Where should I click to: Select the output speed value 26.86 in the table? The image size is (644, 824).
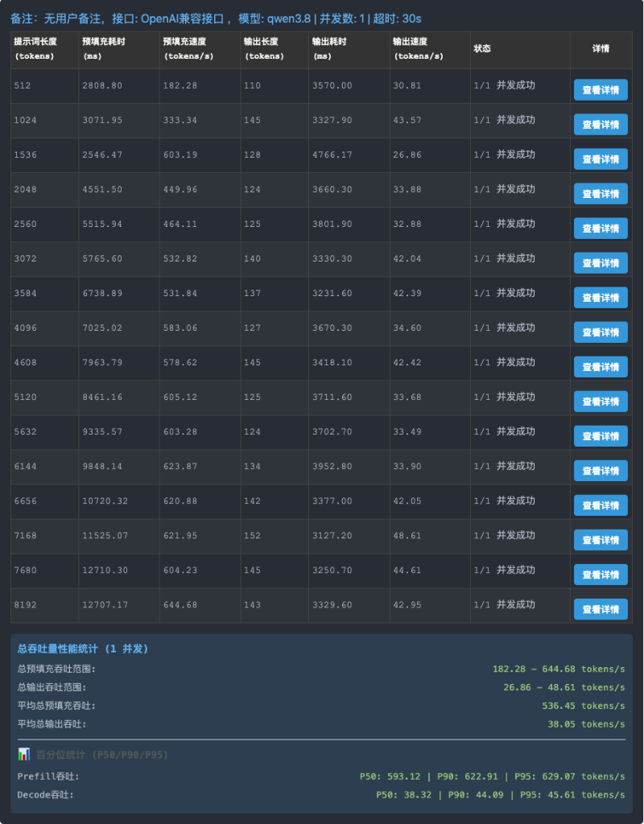tap(407, 155)
